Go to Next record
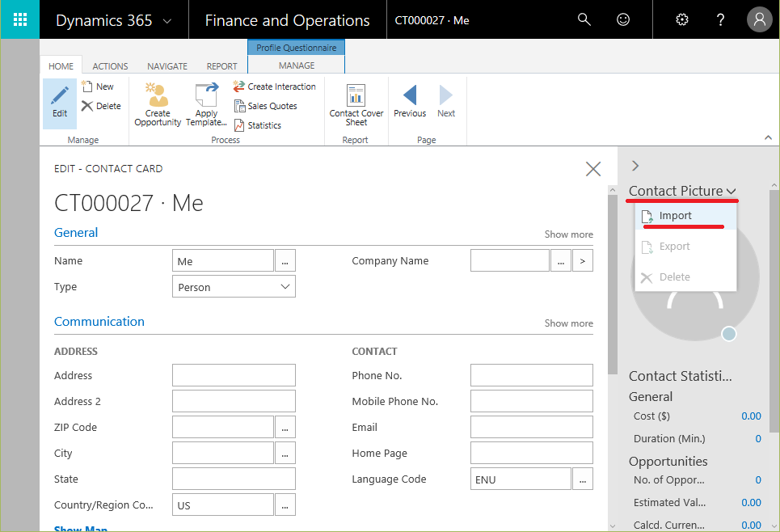Image resolution: width=780 pixels, height=532 pixels. pos(446,102)
